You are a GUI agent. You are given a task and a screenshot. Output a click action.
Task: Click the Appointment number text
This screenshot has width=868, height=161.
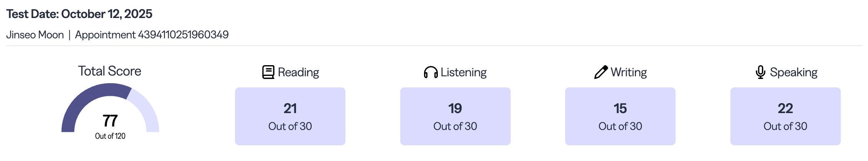152,35
